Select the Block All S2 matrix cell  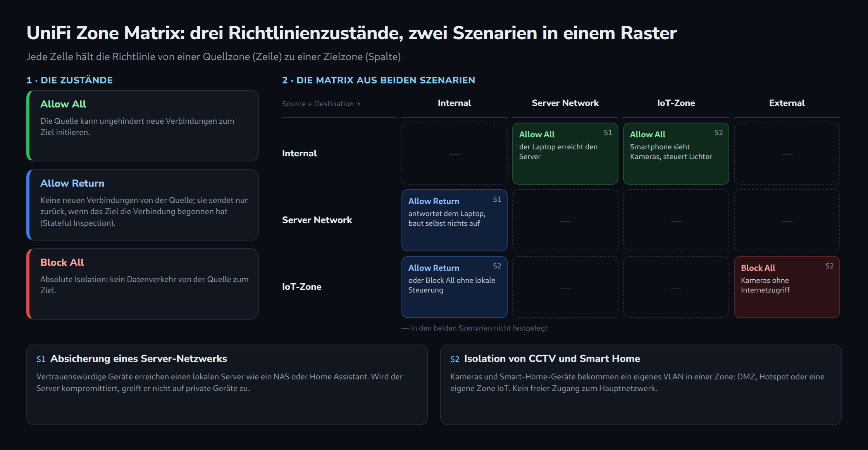(787, 287)
